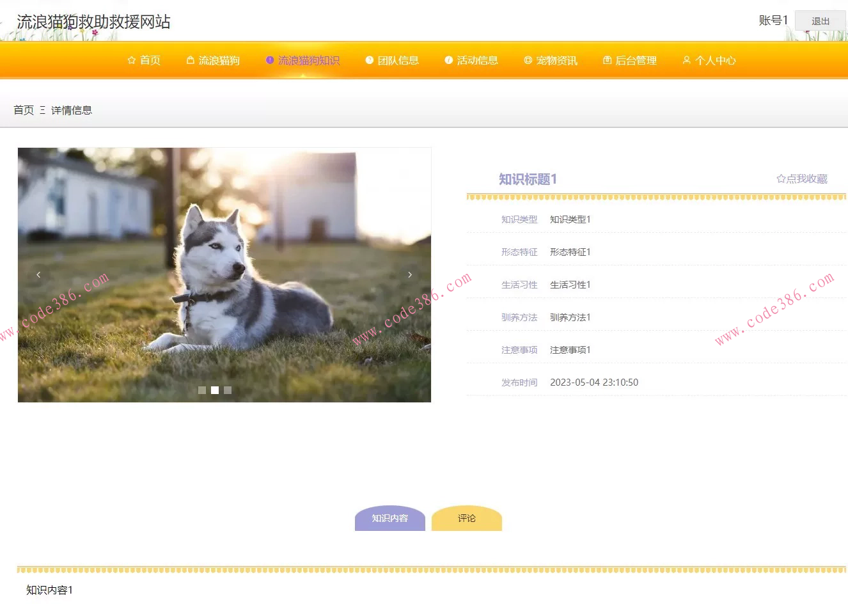Click the 知识内容1 body text
The image size is (848, 616).
tap(49, 590)
